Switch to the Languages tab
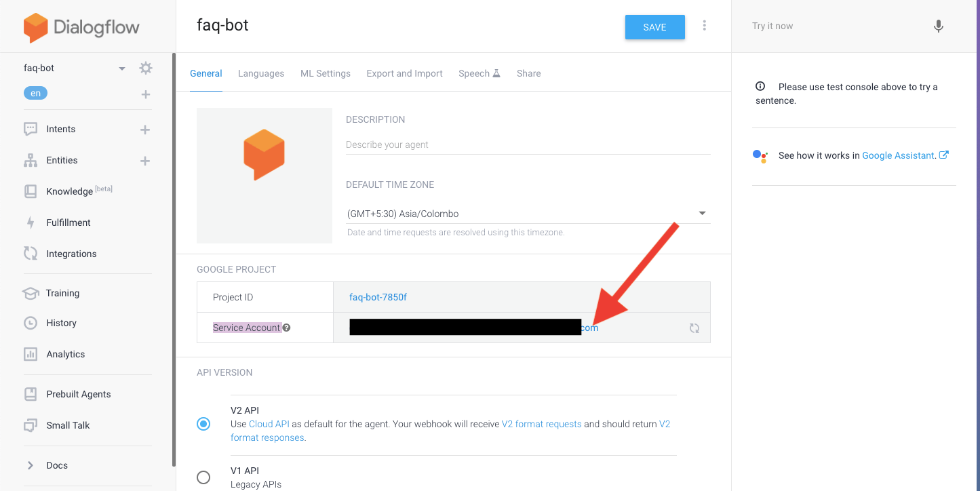The height and width of the screenshot is (491, 980). (261, 73)
